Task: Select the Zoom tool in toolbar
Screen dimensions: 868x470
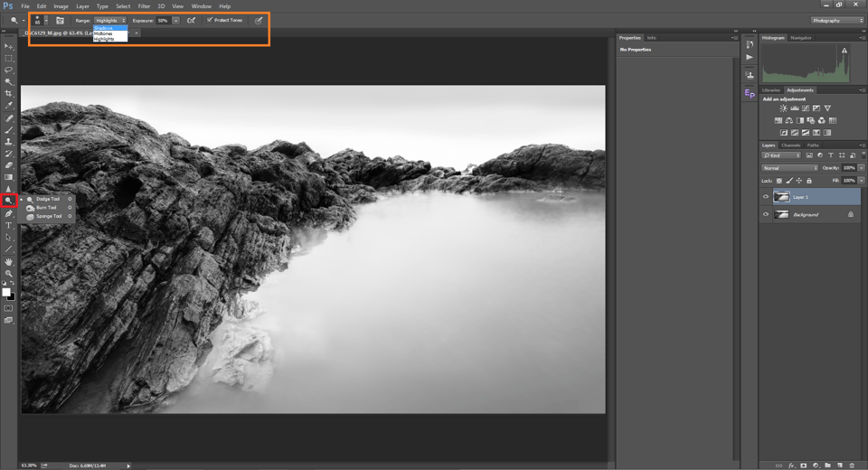Action: (x=8, y=274)
